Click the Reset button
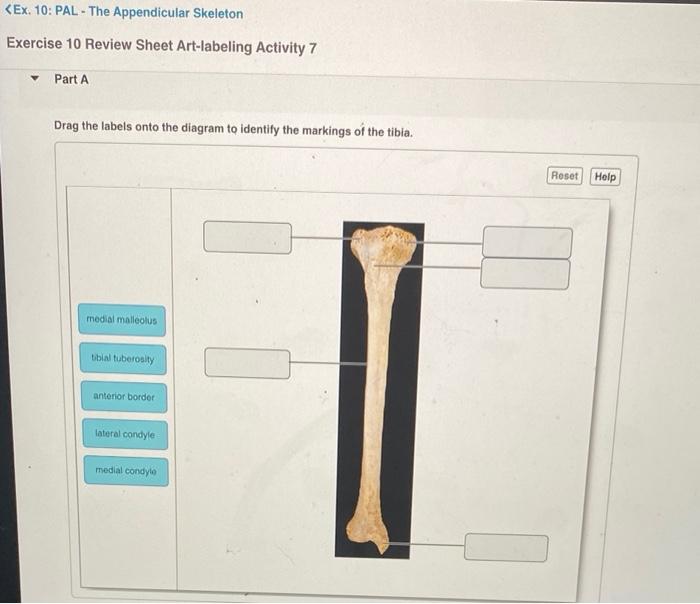 (x=564, y=176)
